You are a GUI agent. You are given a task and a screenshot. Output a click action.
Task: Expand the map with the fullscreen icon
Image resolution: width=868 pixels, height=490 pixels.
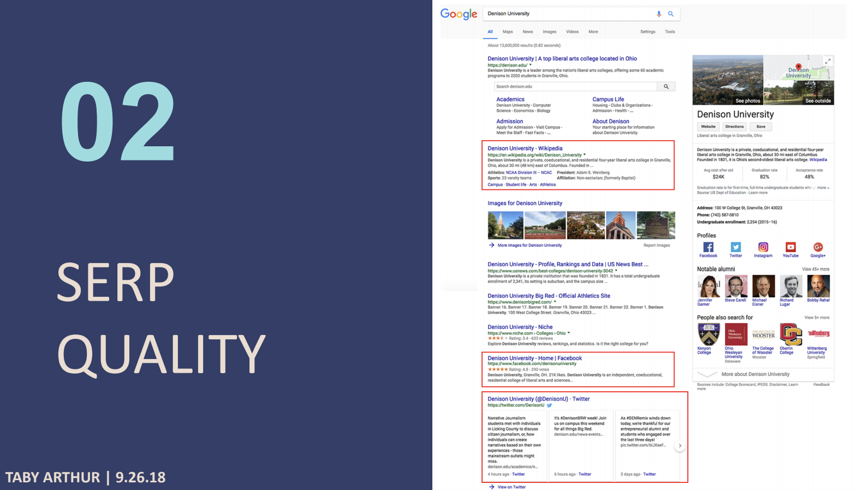(x=828, y=61)
